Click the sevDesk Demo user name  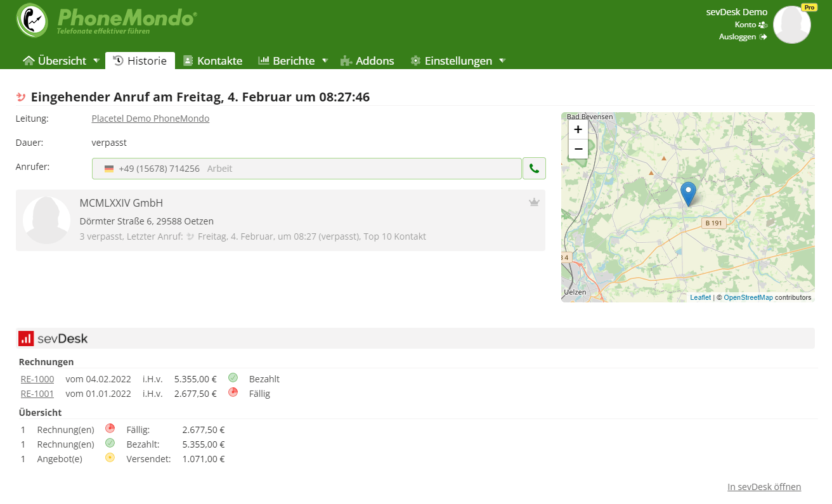click(737, 12)
